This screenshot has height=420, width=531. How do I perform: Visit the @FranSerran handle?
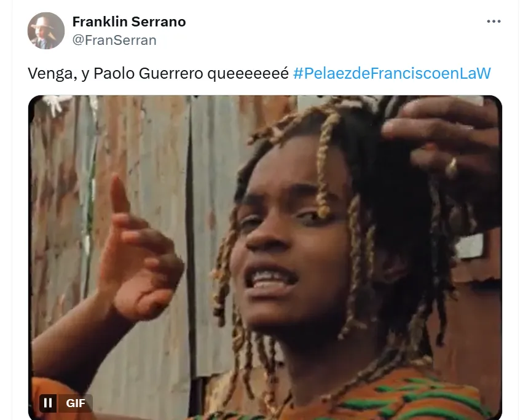pos(114,41)
